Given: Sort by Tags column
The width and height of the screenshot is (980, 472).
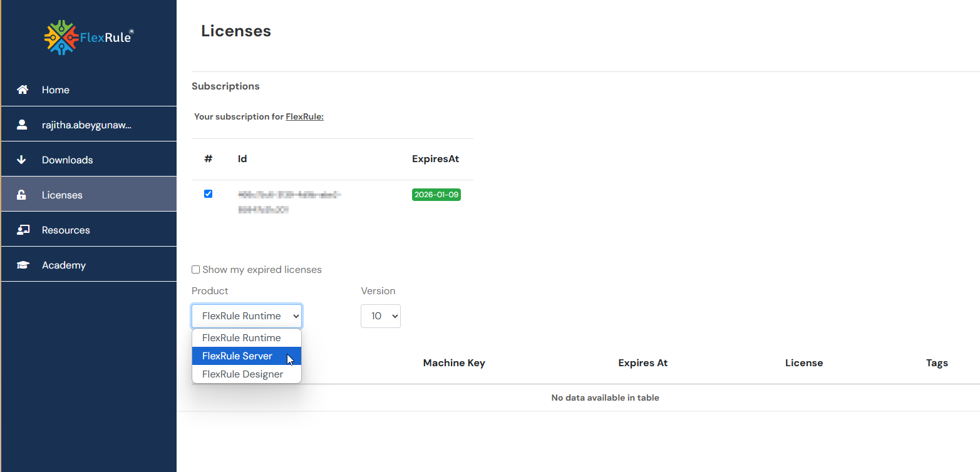Looking at the screenshot, I should [x=937, y=363].
